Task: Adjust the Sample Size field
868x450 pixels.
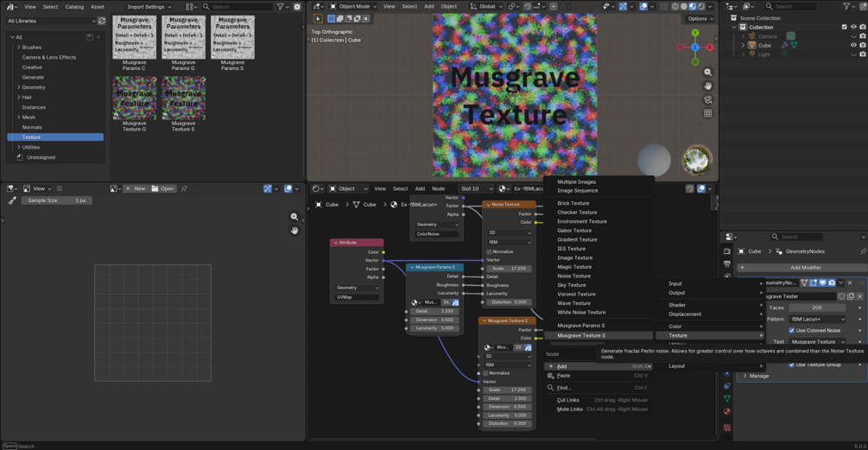Action: tap(56, 200)
